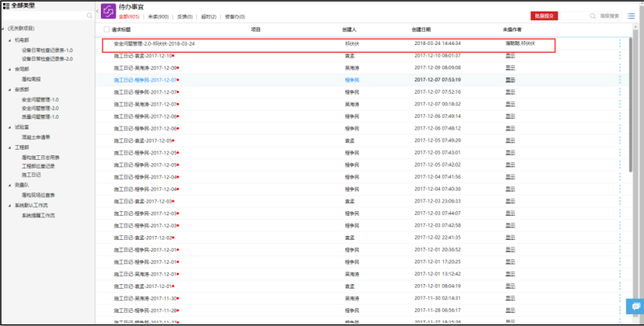Image resolution: width=644 pixels, height=326 pixels.
Task: Select 安全问题管理-2.0 in the tree
Action: click(40, 109)
